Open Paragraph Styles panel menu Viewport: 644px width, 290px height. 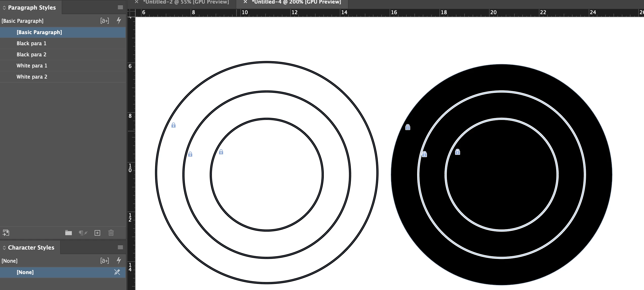pos(120,8)
